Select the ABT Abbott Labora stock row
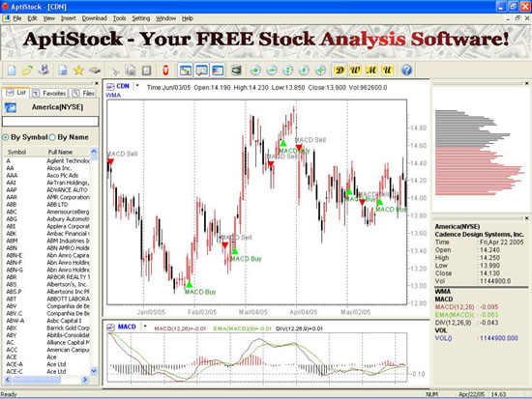The height and width of the screenshot is (399, 532). (47, 299)
